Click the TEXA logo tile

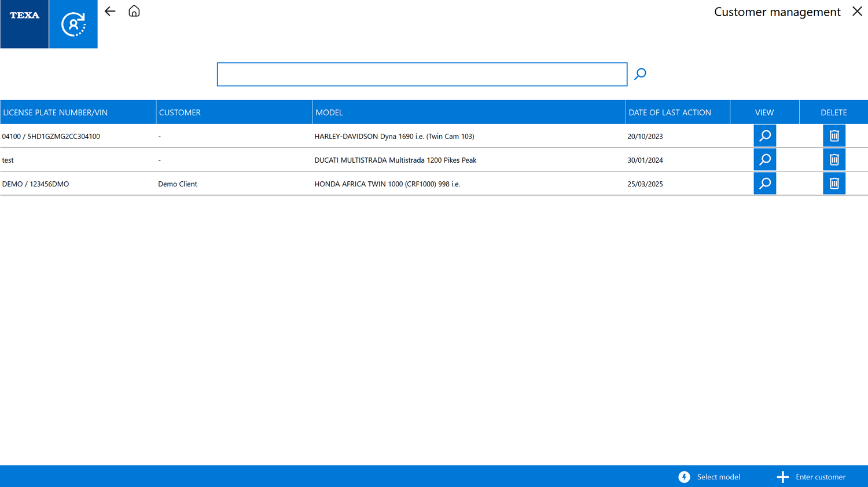coord(24,24)
